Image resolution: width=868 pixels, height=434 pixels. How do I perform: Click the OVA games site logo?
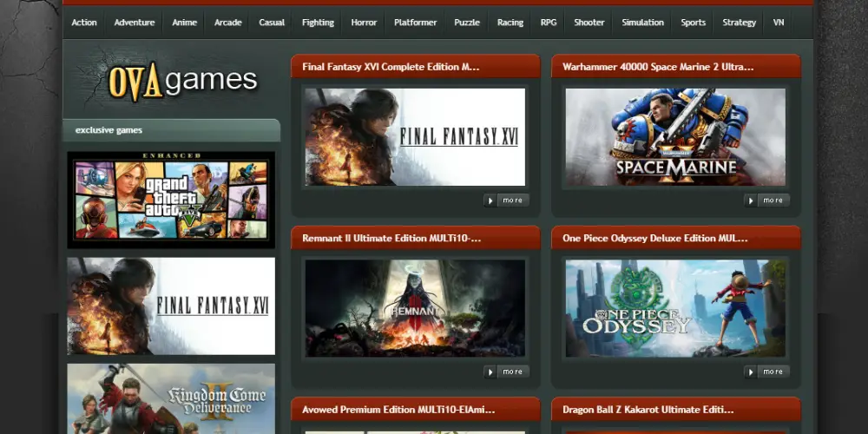(x=182, y=82)
